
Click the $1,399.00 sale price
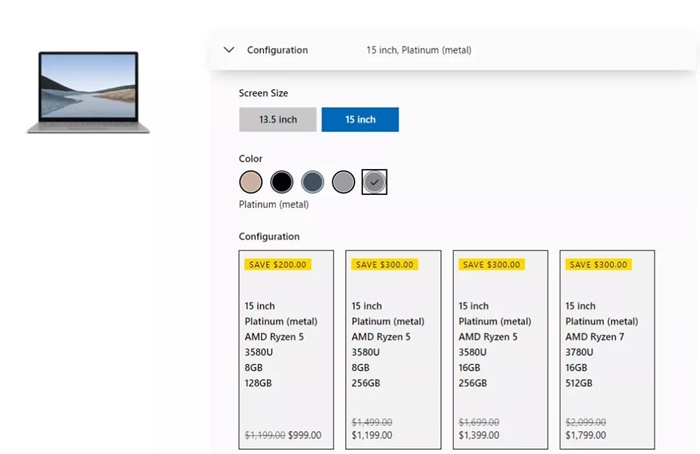click(481, 436)
